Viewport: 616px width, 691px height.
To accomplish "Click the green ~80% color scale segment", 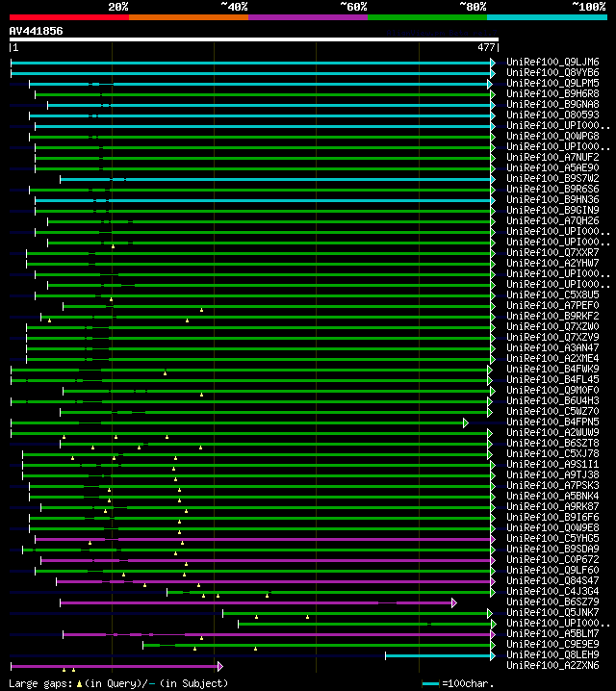I will (427, 17).
